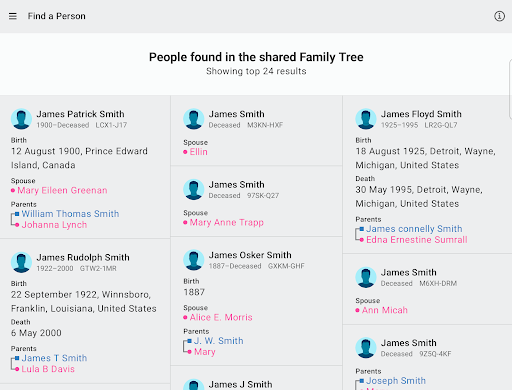Screen dimensions: 512x390
Task: Select the James Rudolph Smith name
Action: coord(83,257)
